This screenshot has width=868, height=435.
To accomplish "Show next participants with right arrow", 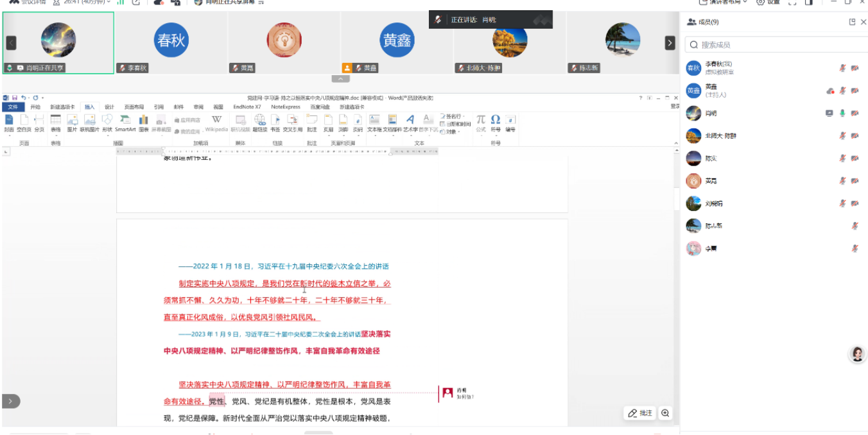I will (x=670, y=43).
